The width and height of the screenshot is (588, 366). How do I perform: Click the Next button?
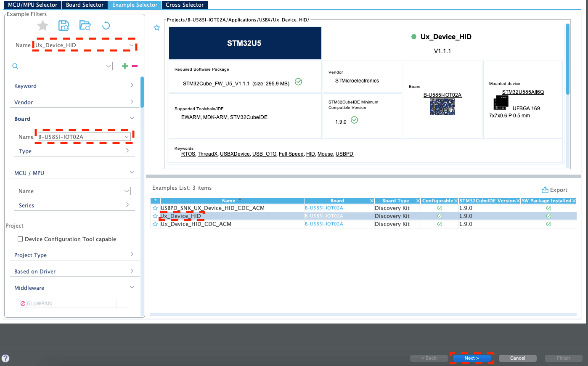click(471, 358)
